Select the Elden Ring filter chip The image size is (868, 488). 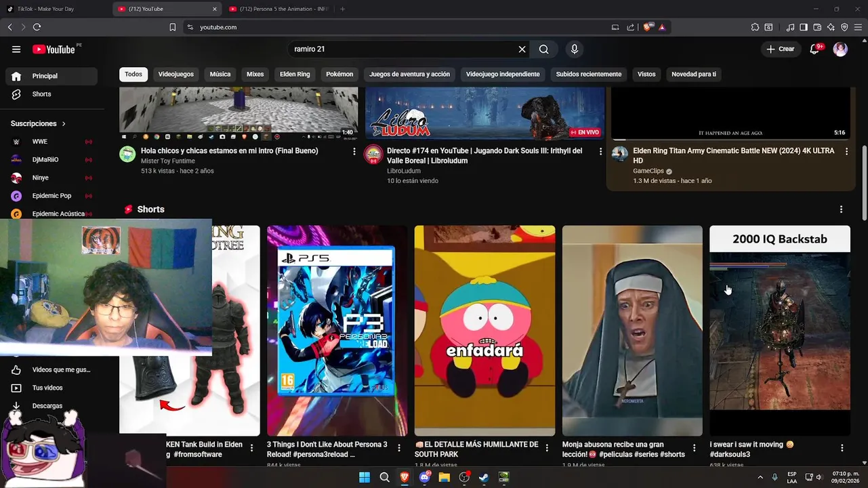(x=295, y=75)
